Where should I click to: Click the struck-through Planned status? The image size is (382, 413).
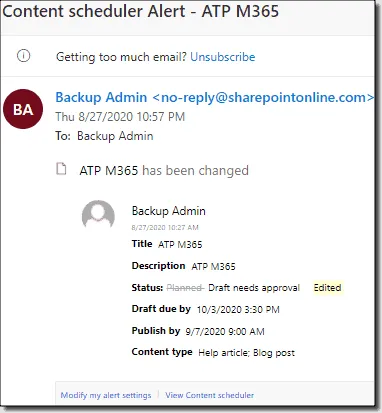pos(185,288)
